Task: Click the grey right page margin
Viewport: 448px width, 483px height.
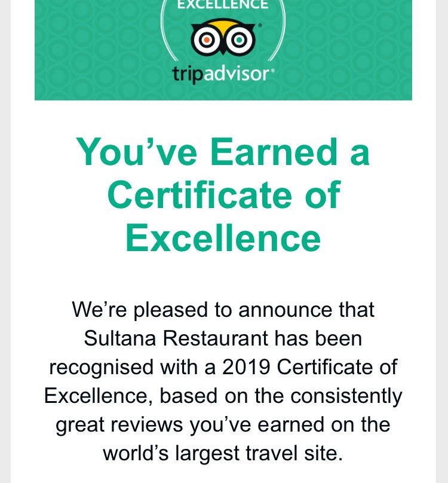Action: pos(442,241)
